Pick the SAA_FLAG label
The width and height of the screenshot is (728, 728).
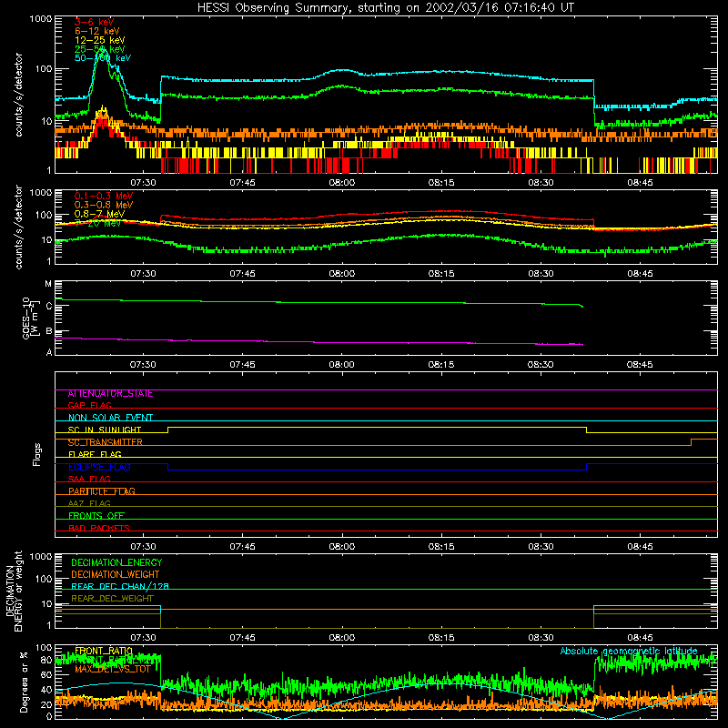click(89, 479)
